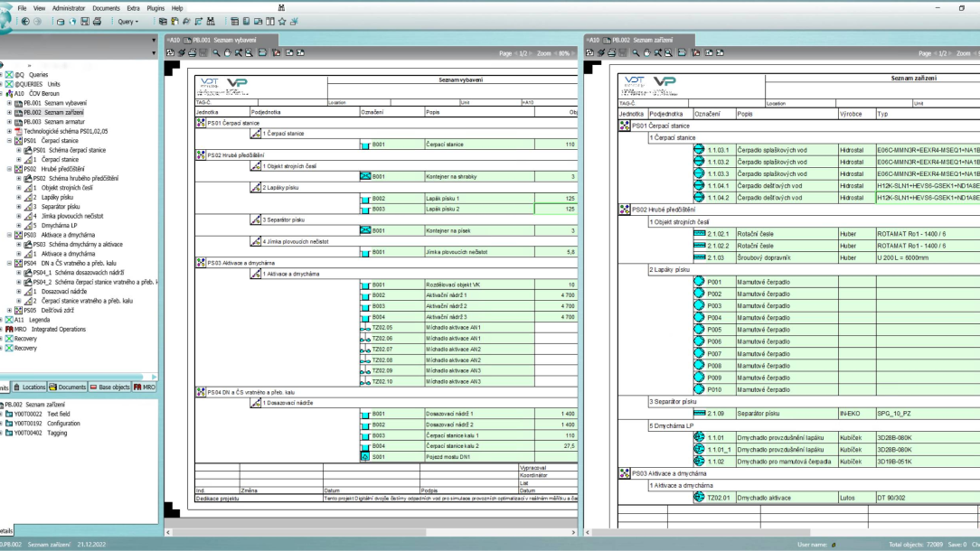Open the Administrator menu
The height and width of the screenshot is (551, 980).
(69, 8)
